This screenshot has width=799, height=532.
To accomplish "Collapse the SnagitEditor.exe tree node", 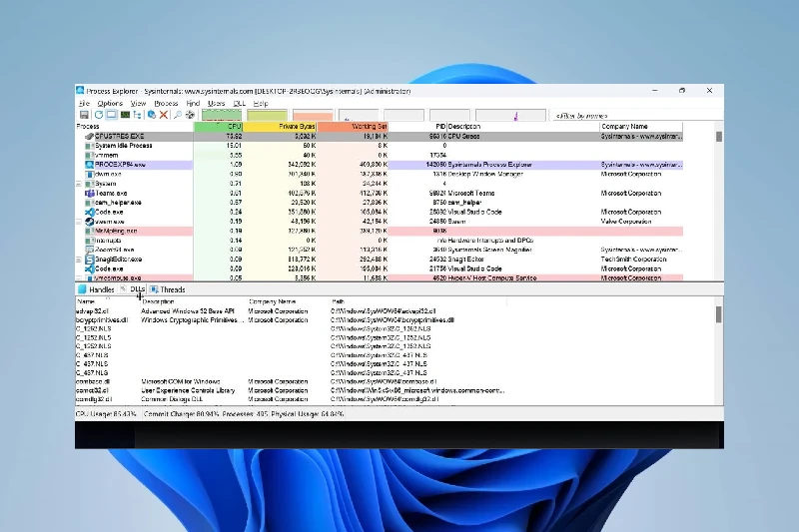I will point(79,260).
